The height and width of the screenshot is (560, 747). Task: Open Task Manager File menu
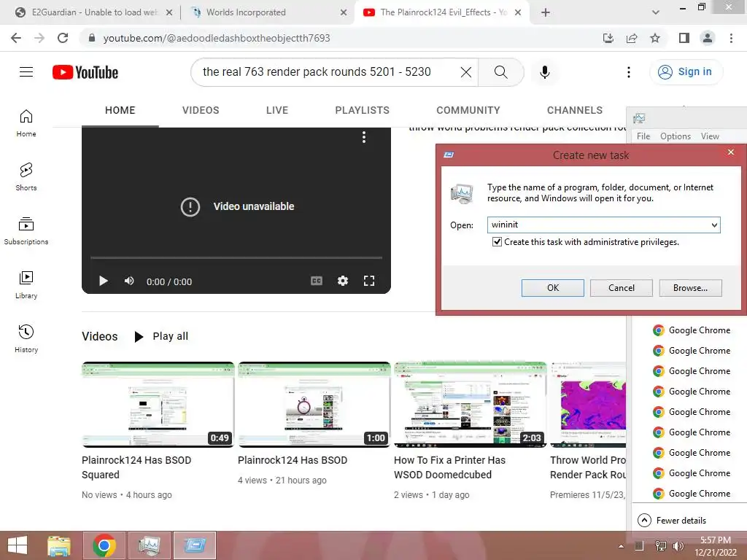pyautogui.click(x=643, y=136)
